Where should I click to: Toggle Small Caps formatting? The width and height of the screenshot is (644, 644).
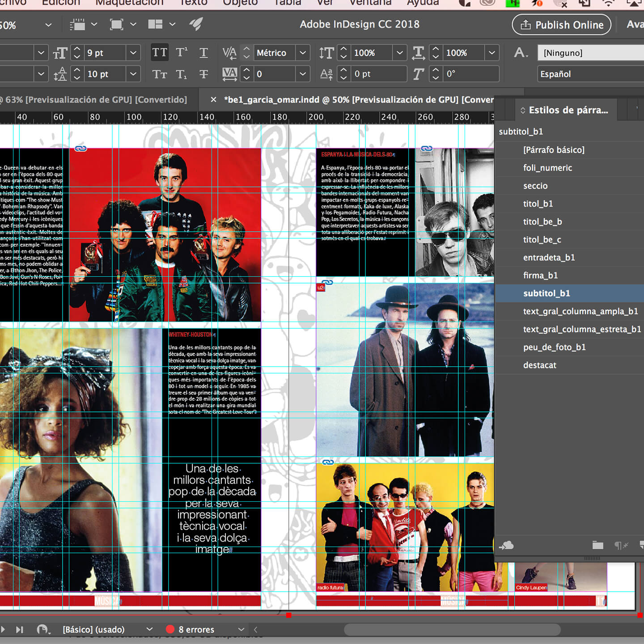pyautogui.click(x=159, y=74)
